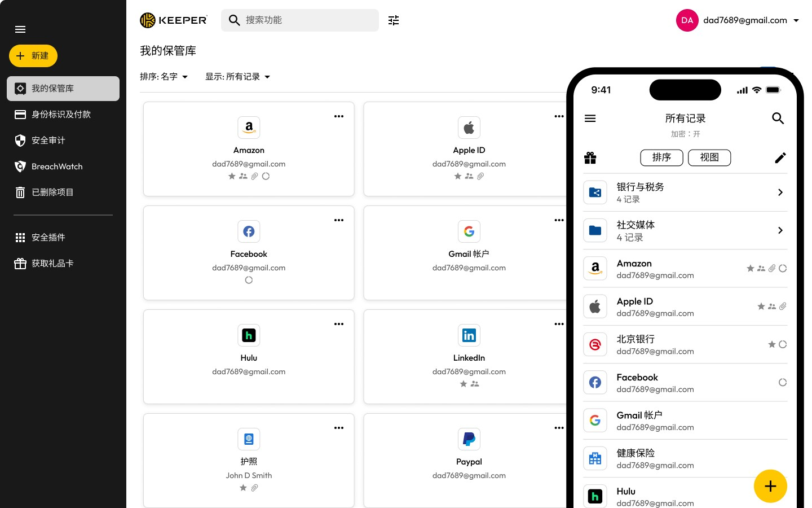This screenshot has width=812, height=508.
Task: Open the Apple ID card's three-dot menu
Action: [x=559, y=116]
